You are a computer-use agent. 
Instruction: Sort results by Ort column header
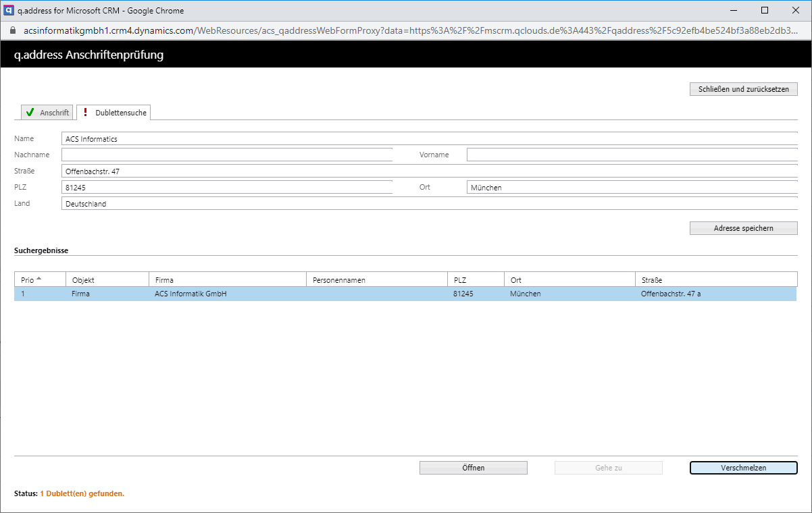(x=569, y=279)
